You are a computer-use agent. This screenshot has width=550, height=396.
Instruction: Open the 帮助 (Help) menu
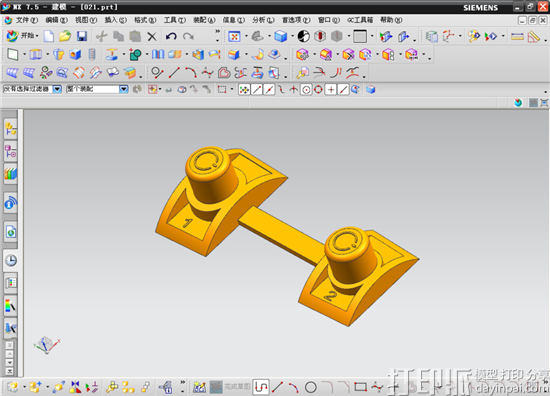point(391,20)
